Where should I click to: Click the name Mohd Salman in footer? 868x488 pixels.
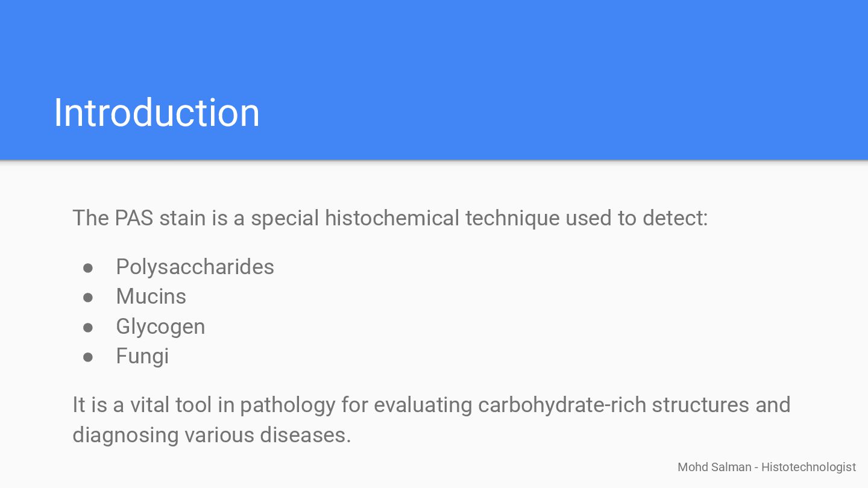(x=714, y=467)
